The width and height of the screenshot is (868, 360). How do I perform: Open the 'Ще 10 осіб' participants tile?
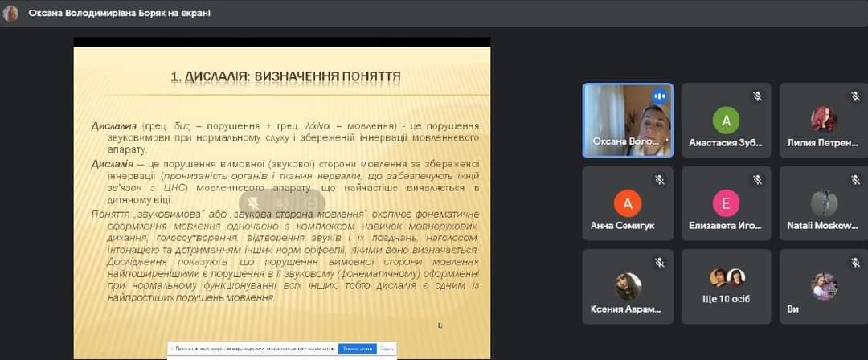(x=726, y=287)
